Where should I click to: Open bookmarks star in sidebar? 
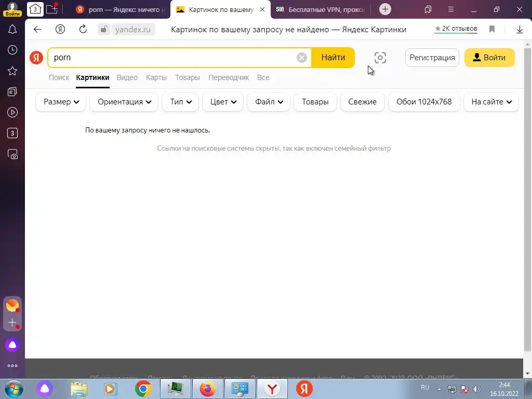pos(12,71)
